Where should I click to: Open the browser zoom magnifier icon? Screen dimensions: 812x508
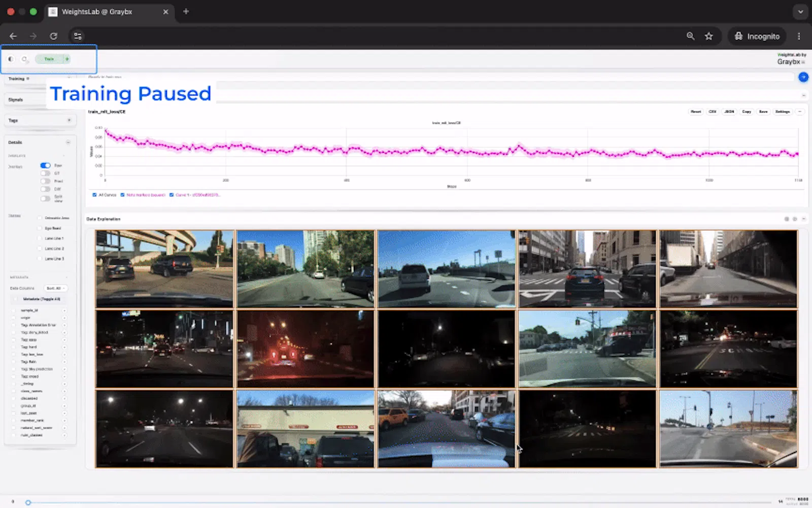pos(690,36)
